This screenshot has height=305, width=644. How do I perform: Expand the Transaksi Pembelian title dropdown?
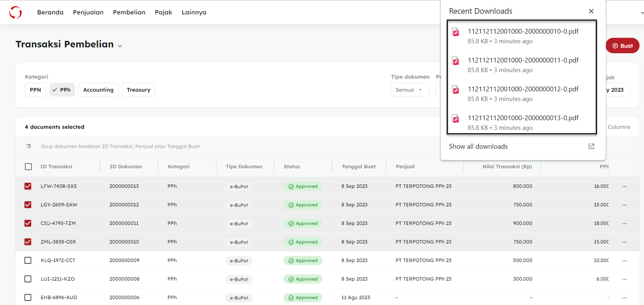pos(120,46)
